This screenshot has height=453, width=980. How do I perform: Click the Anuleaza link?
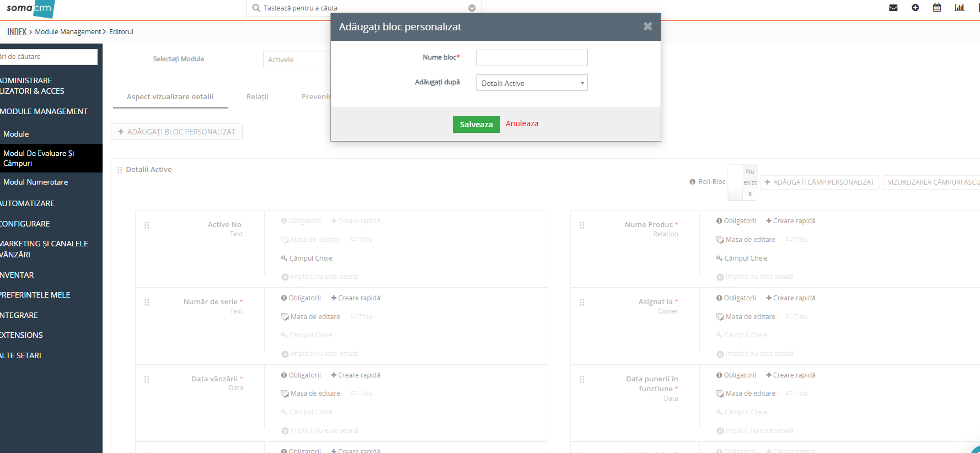click(522, 123)
